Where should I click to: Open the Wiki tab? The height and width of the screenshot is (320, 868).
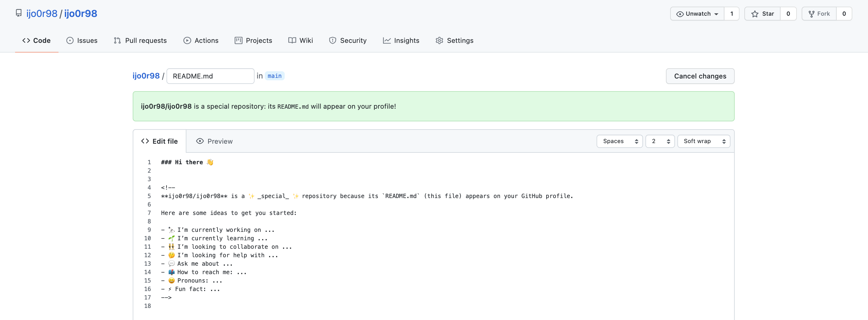301,40
